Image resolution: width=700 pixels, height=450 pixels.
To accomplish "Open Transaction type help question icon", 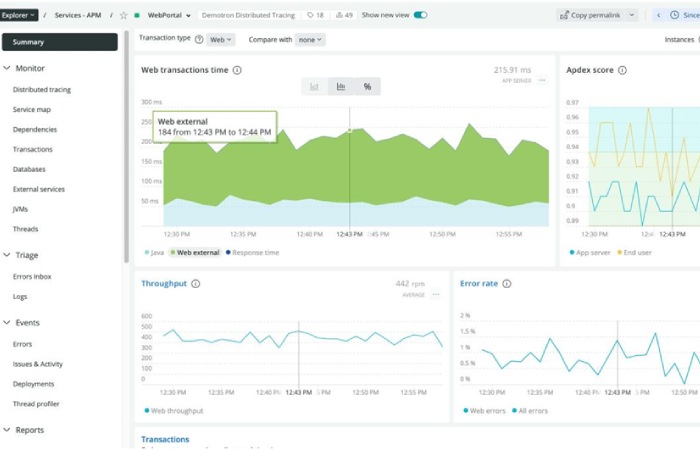I will 199,39.
